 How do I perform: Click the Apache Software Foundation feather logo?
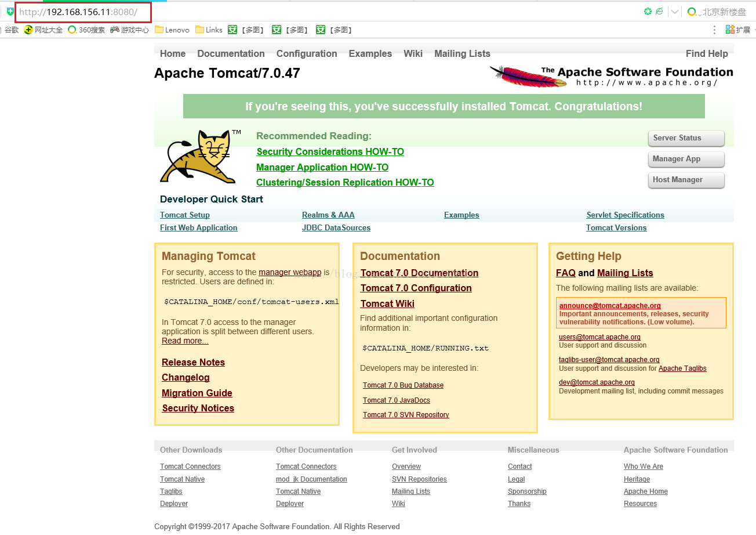(612, 76)
